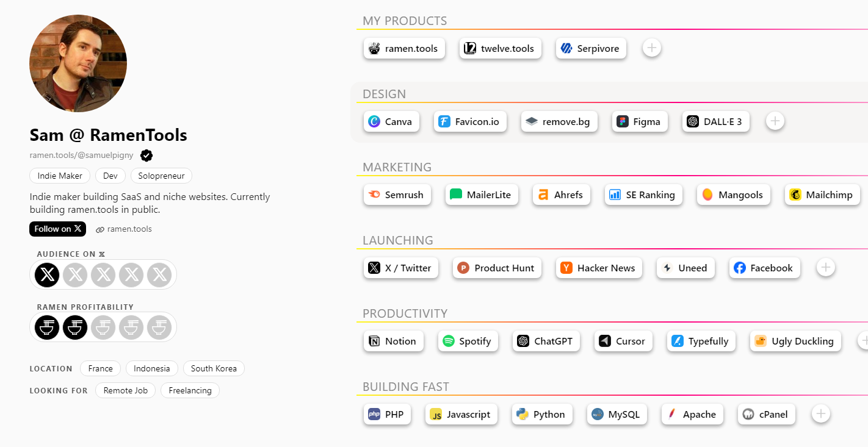Open cPanel in Building Fast section

coord(767,414)
